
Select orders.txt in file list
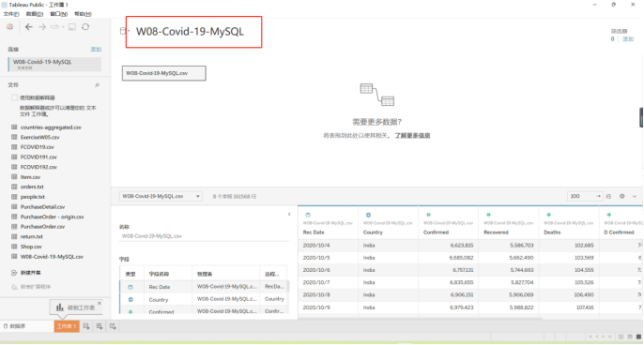coord(32,187)
